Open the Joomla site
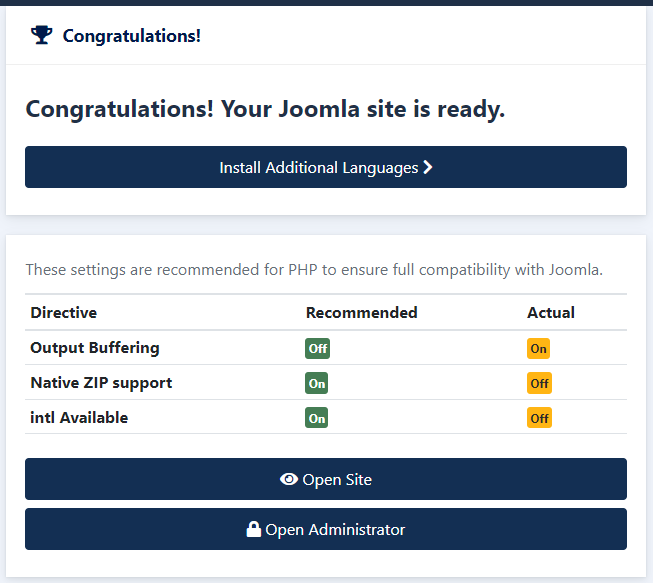The width and height of the screenshot is (653, 583). pyautogui.click(x=326, y=479)
